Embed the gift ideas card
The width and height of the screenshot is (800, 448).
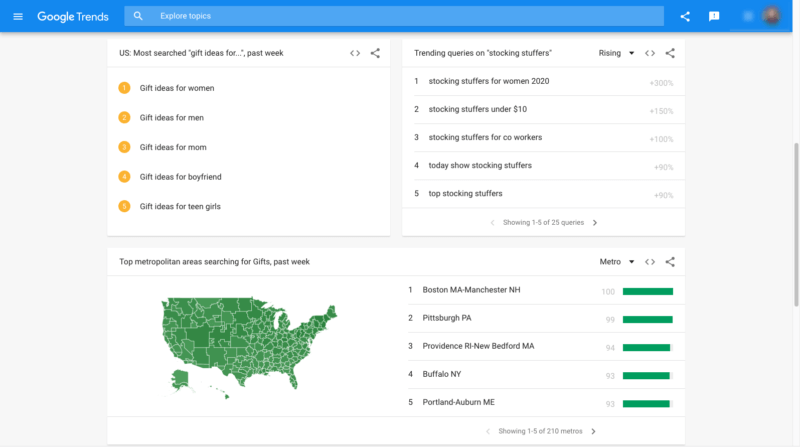355,53
